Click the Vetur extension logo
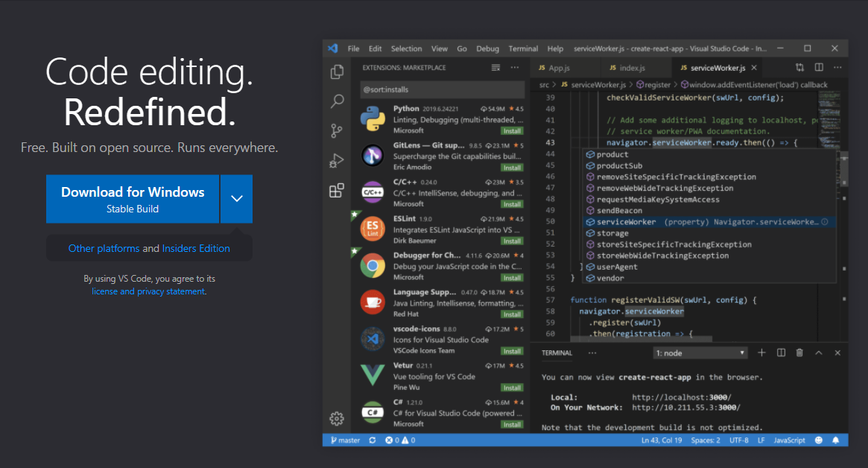The image size is (868, 468). tap(373, 375)
